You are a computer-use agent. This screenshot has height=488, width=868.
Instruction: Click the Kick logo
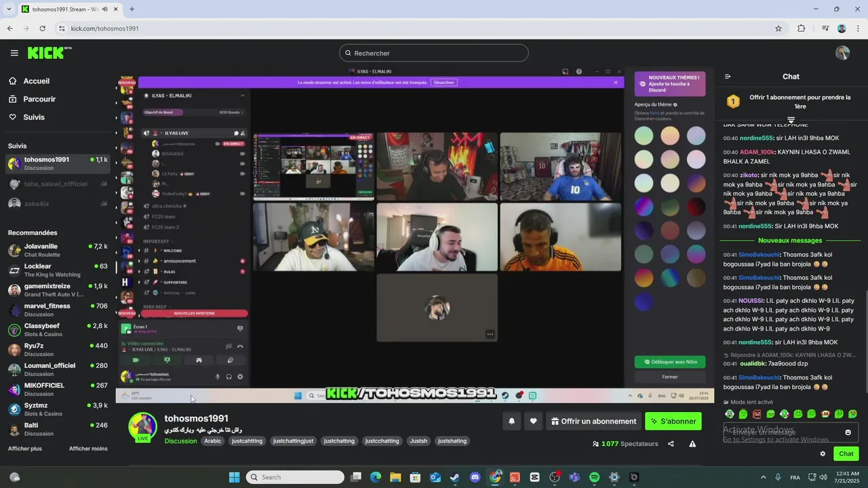click(49, 53)
